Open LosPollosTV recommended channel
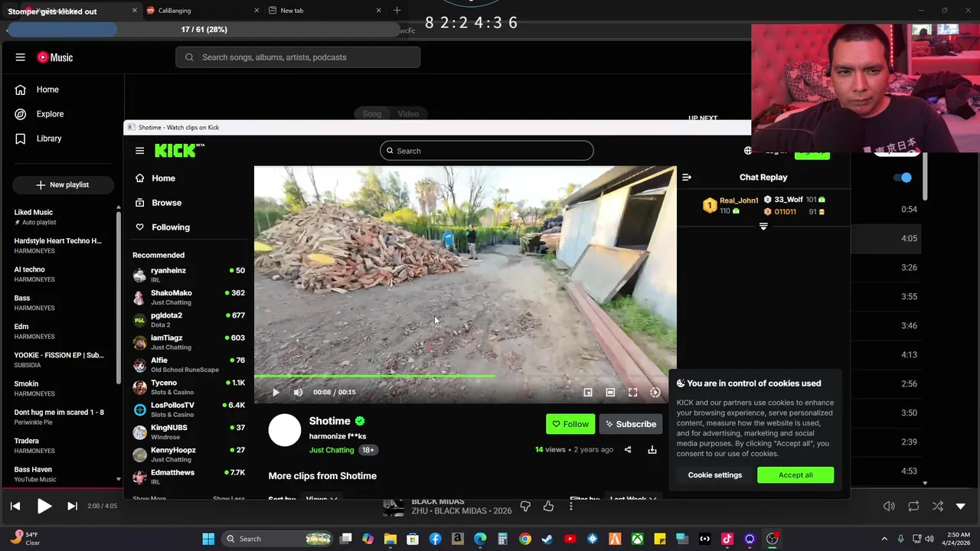Screen dimensions: 980x551 (188, 409)
